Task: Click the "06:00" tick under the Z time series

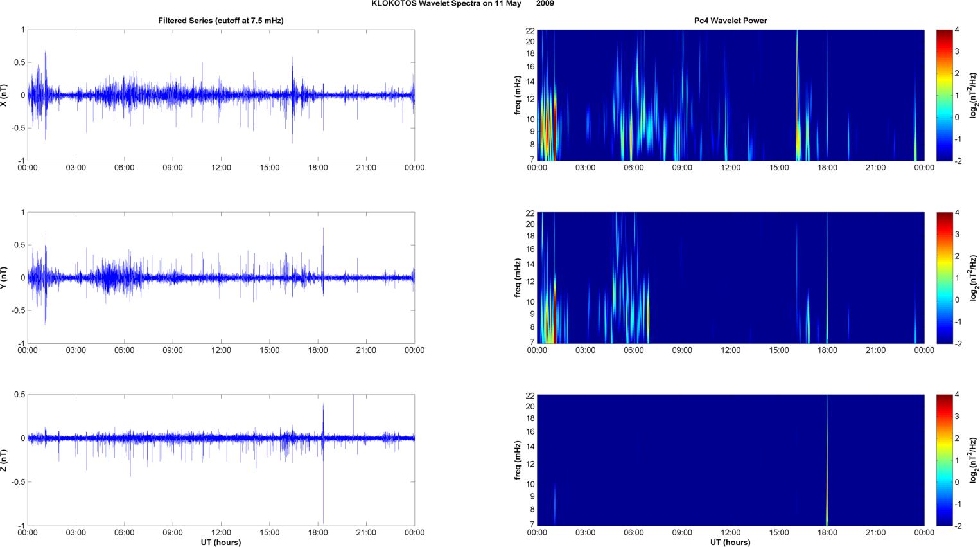Action: (124, 532)
